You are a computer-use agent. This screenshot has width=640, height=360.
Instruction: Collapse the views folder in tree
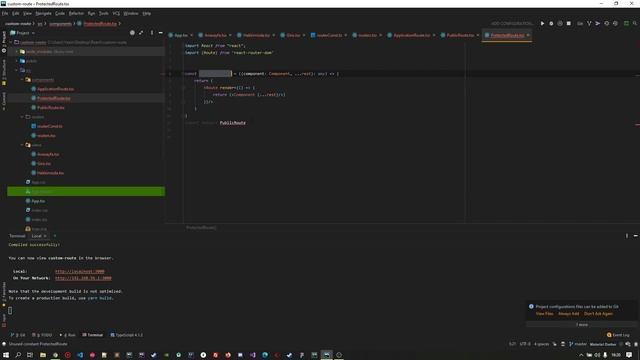[x=22, y=145]
